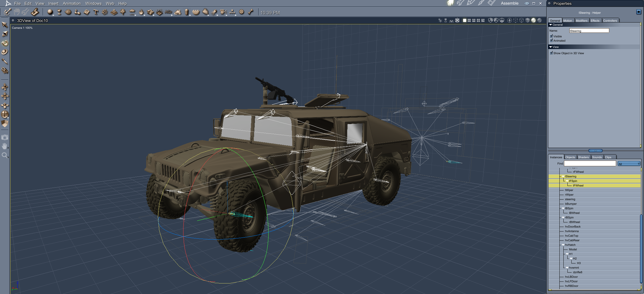Switch to the Controllers tab
Viewport: 644px width, 294px height.
tap(610, 21)
